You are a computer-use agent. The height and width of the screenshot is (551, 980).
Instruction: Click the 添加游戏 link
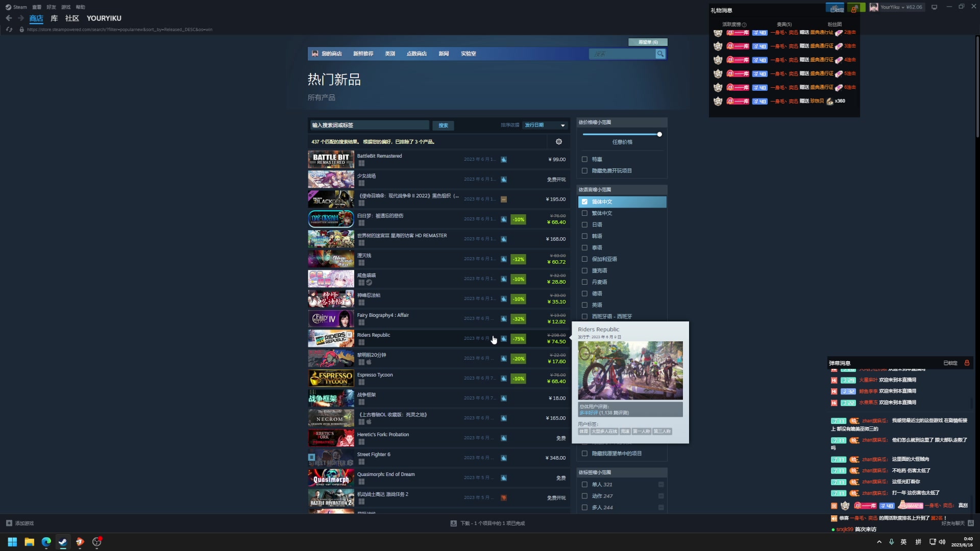point(24,523)
